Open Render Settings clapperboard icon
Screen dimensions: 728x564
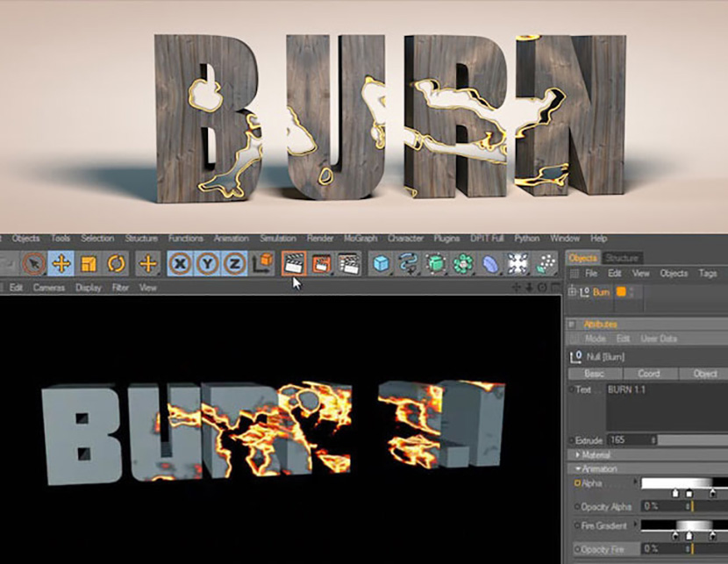point(349,264)
